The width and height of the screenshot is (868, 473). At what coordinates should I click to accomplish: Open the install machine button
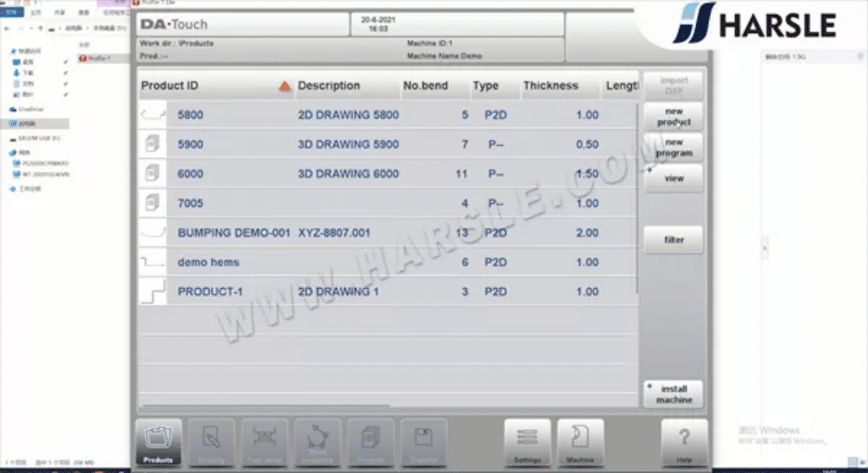[x=674, y=394]
